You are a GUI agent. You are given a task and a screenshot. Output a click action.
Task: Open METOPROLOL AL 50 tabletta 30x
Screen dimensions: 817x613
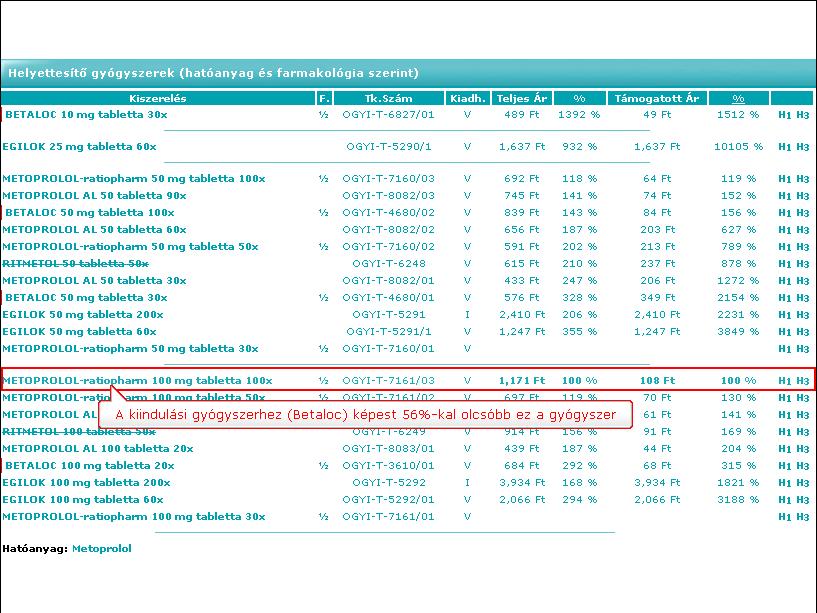click(x=94, y=280)
